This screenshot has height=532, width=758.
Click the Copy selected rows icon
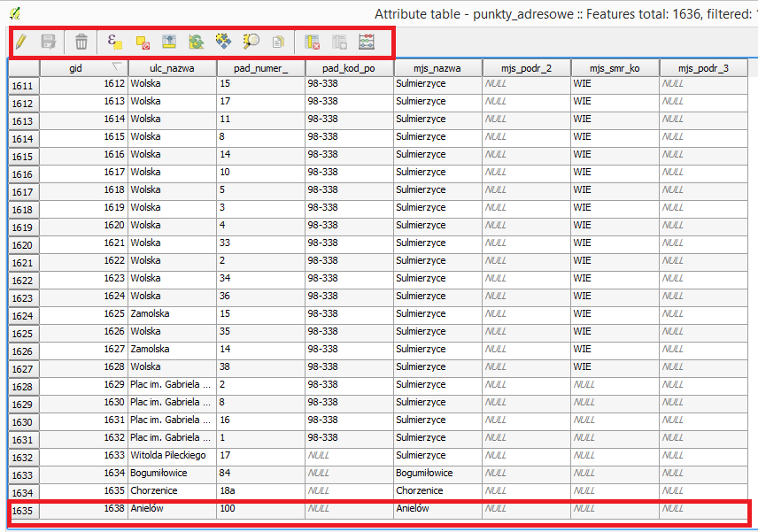[278, 42]
